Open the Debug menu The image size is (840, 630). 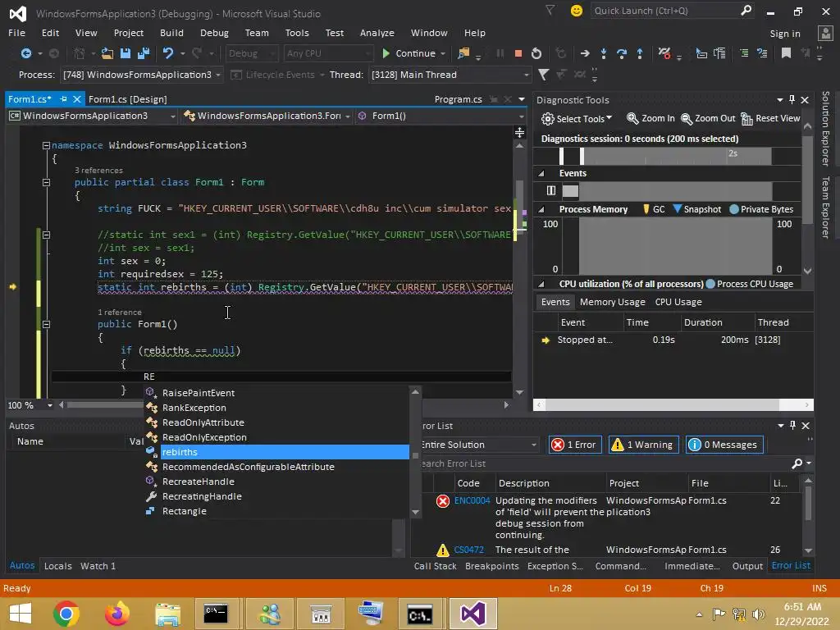[214, 33]
